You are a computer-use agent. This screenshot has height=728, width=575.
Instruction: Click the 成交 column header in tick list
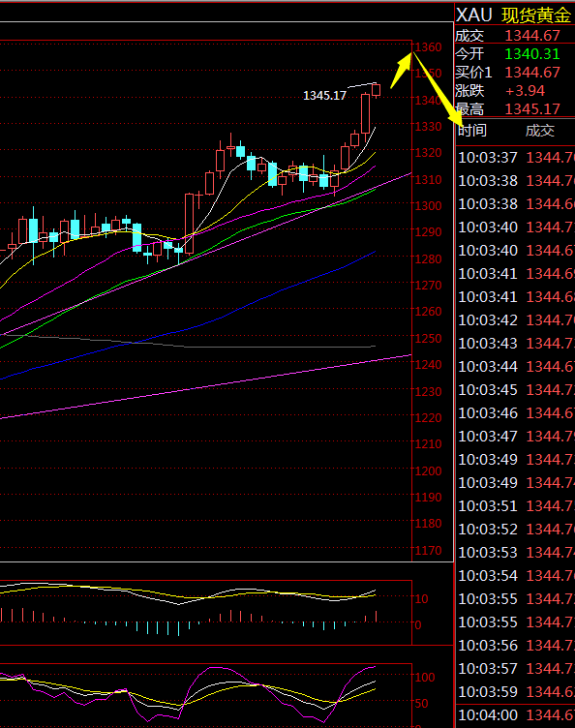540,131
